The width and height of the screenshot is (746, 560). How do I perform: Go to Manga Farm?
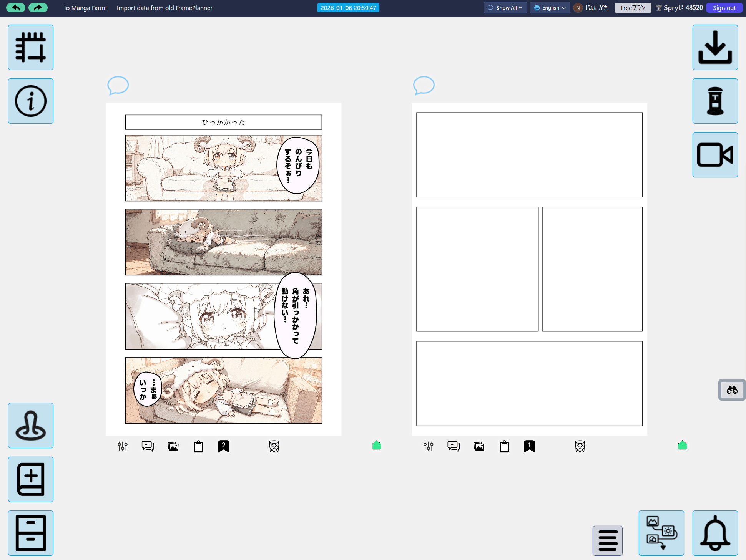click(x=85, y=8)
